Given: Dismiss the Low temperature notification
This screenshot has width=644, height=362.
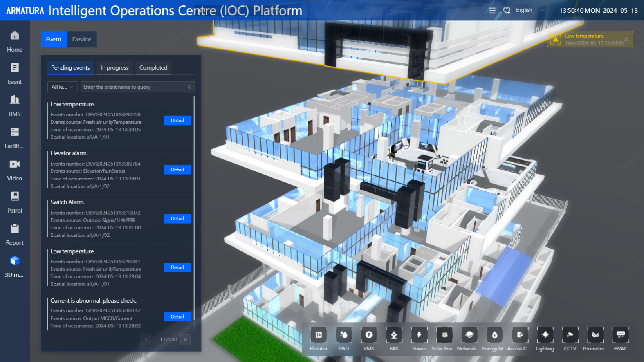Looking at the screenshot, I should point(626,39).
